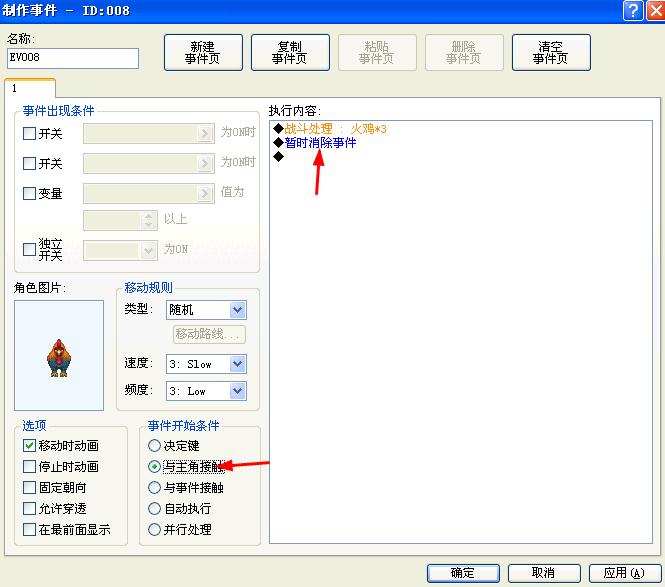The image size is (665, 587).
Task: Click the 名称 input field EV008
Action: [x=73, y=58]
